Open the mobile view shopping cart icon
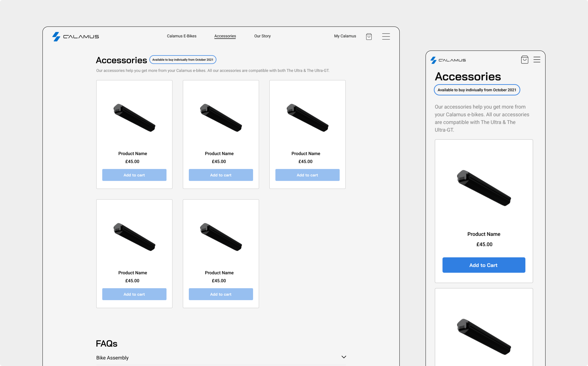 524,60
